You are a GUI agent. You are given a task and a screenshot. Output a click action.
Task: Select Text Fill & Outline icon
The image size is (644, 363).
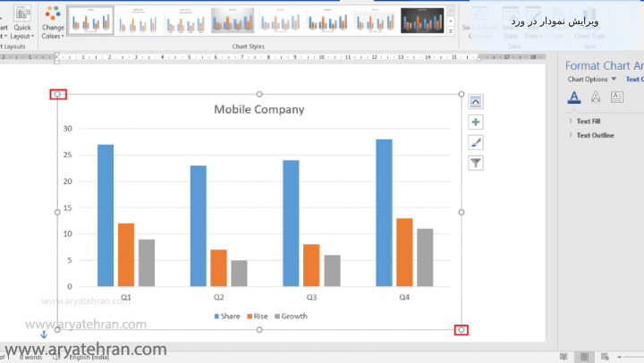point(574,97)
